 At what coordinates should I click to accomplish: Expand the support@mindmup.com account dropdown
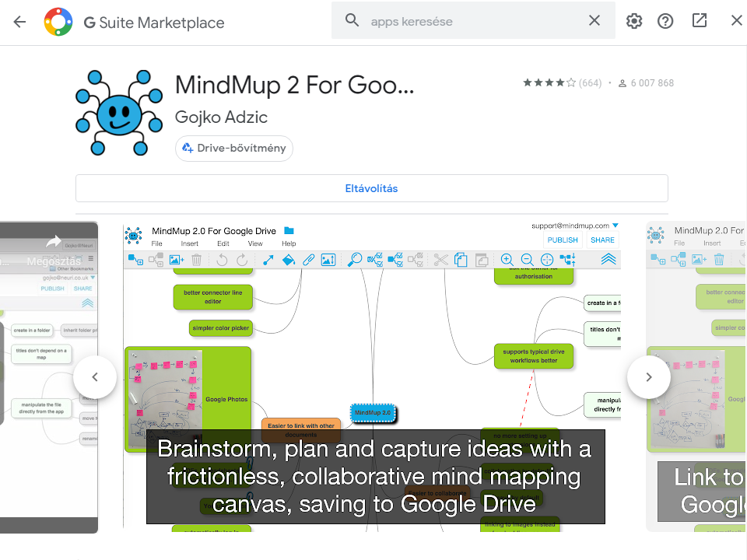point(615,226)
